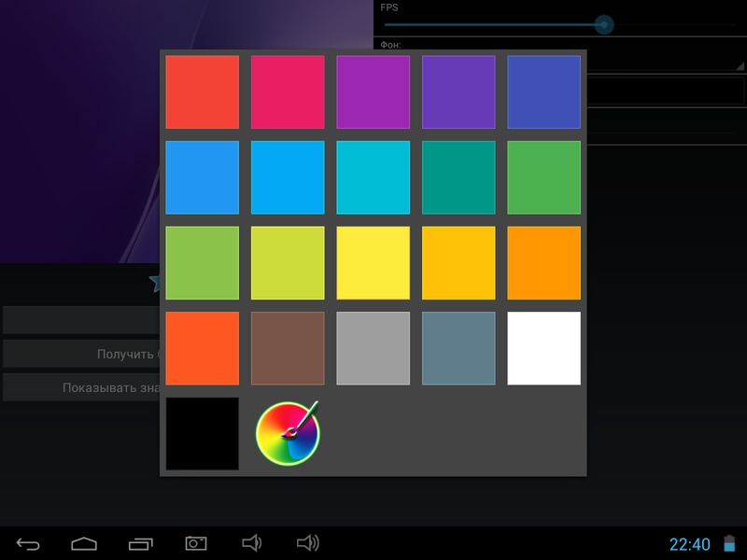
Task: Pick the white color swatch
Action: (x=544, y=348)
